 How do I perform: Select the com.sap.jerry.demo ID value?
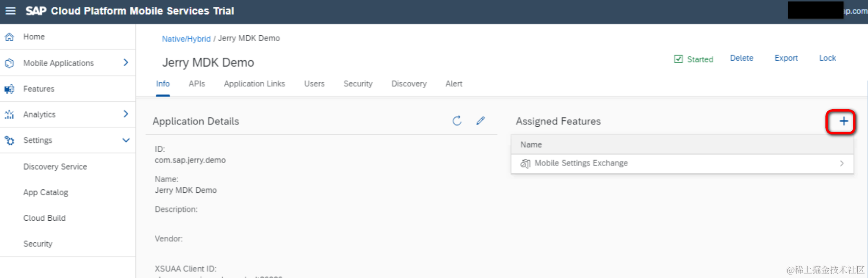click(x=190, y=160)
